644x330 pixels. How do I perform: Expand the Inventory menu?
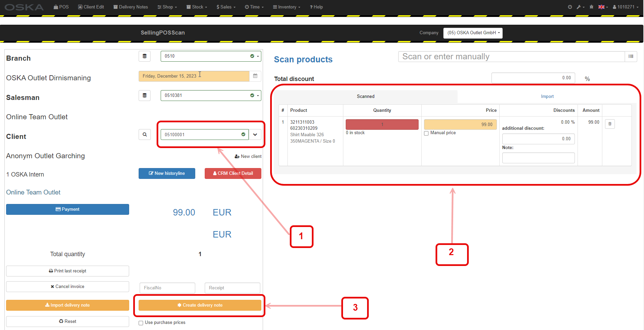click(x=286, y=7)
